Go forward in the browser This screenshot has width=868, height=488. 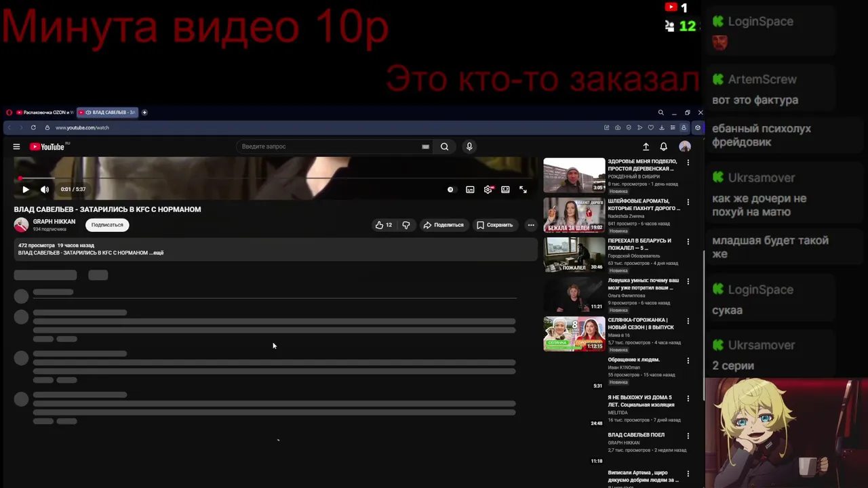[20, 127]
